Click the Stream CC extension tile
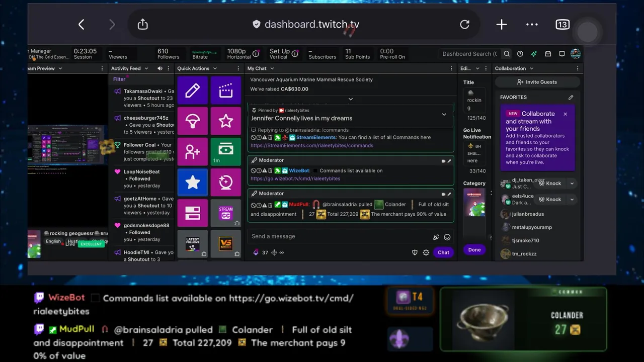644x362 pixels. pos(226,213)
